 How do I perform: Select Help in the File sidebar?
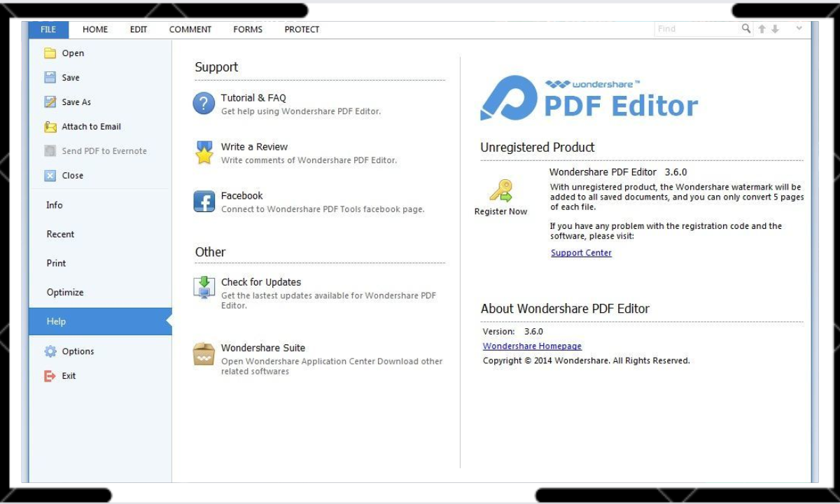tap(100, 321)
